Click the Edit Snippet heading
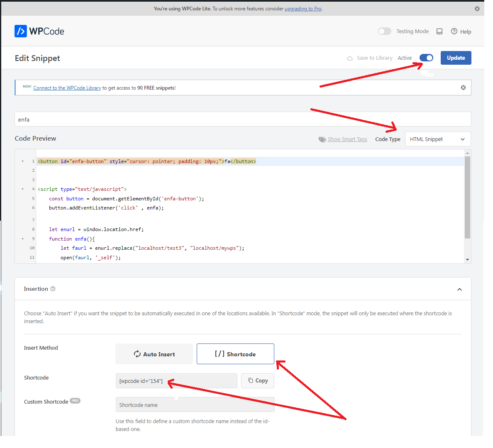 pos(38,59)
